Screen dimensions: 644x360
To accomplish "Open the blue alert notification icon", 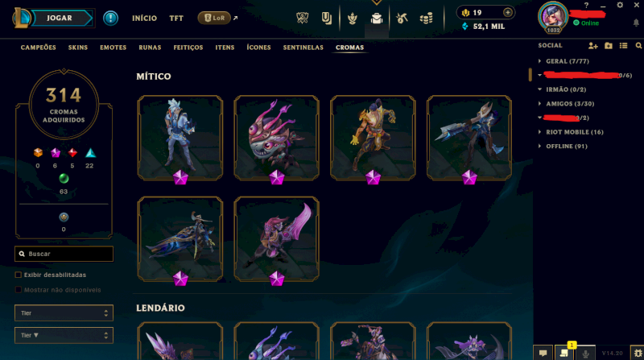I will tap(110, 18).
